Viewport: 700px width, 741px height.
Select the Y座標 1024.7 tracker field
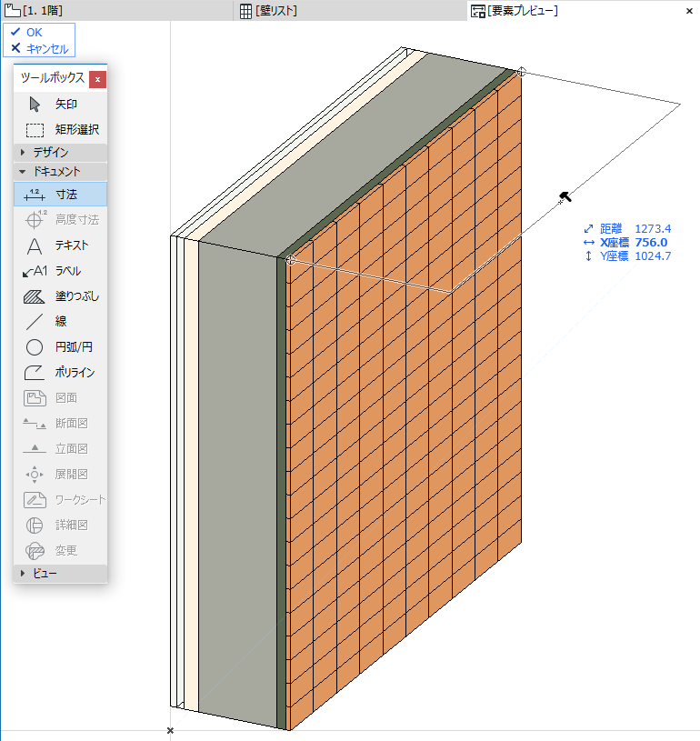tap(627, 256)
